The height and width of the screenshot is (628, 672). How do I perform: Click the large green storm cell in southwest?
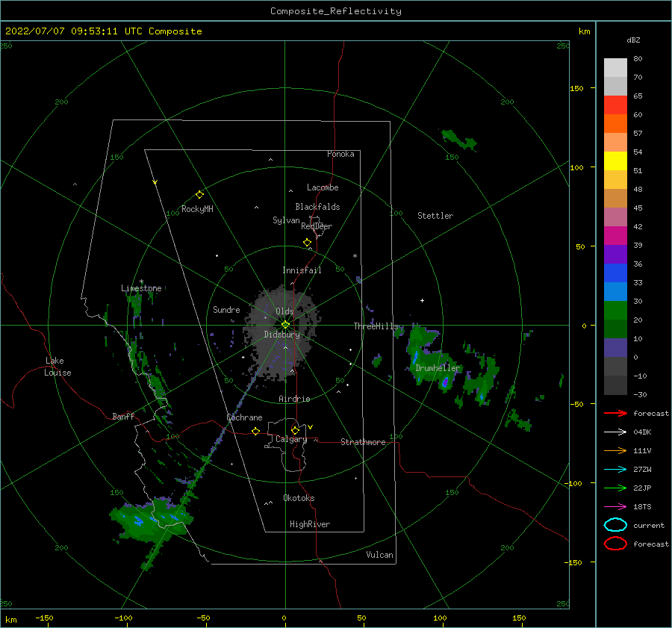(x=152, y=519)
